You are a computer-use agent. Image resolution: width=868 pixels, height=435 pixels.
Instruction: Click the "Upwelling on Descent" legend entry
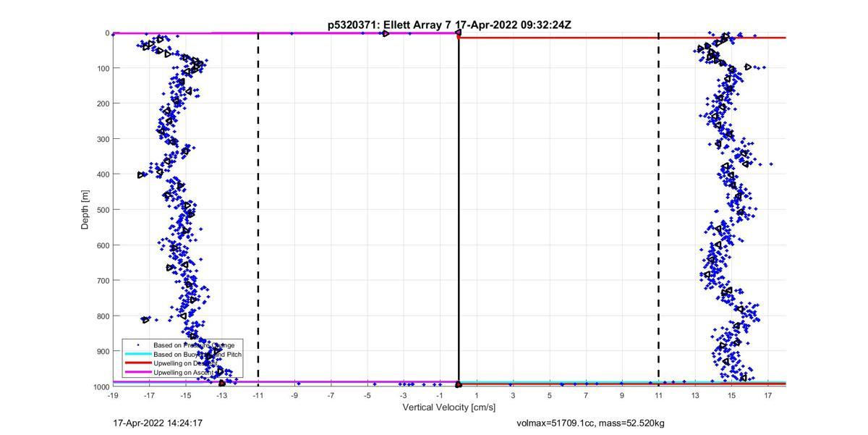click(x=187, y=363)
